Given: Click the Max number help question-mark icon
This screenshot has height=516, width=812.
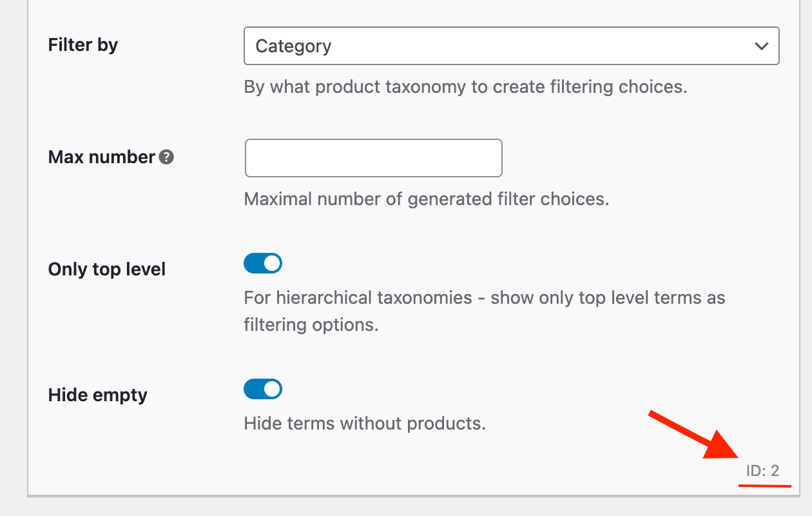Looking at the screenshot, I should click(166, 157).
